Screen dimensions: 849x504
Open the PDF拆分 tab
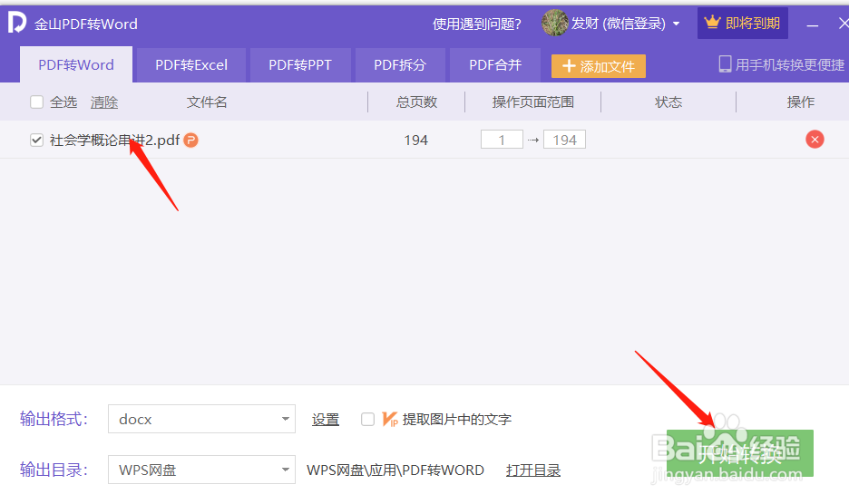(x=400, y=65)
